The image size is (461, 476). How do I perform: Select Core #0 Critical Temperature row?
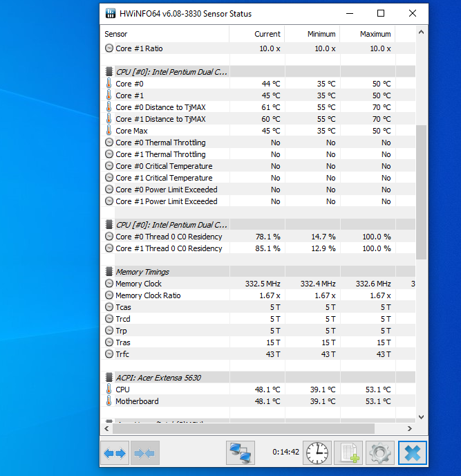pos(258,166)
